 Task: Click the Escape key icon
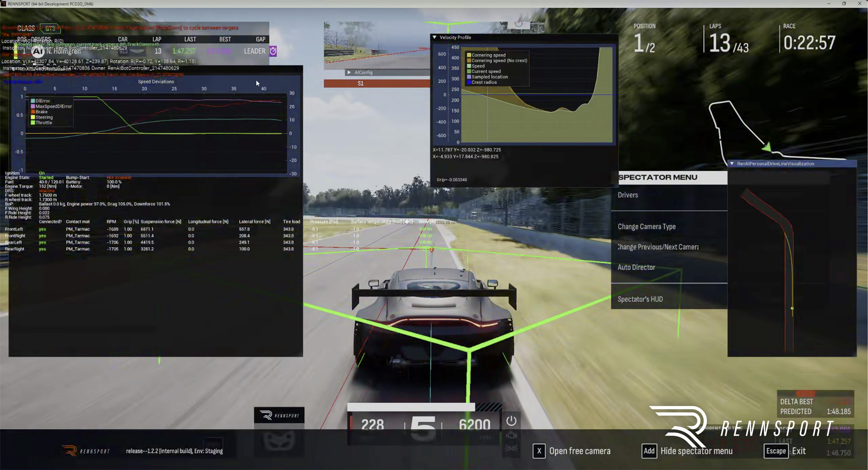(776, 451)
